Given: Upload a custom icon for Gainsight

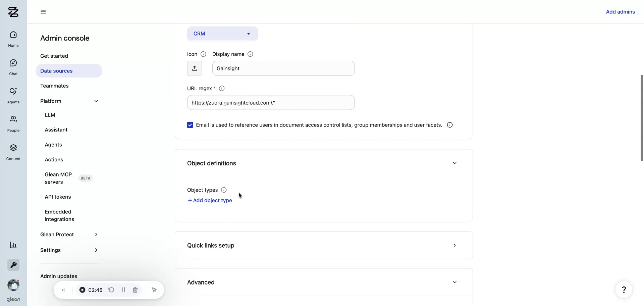Looking at the screenshot, I should click(x=195, y=68).
